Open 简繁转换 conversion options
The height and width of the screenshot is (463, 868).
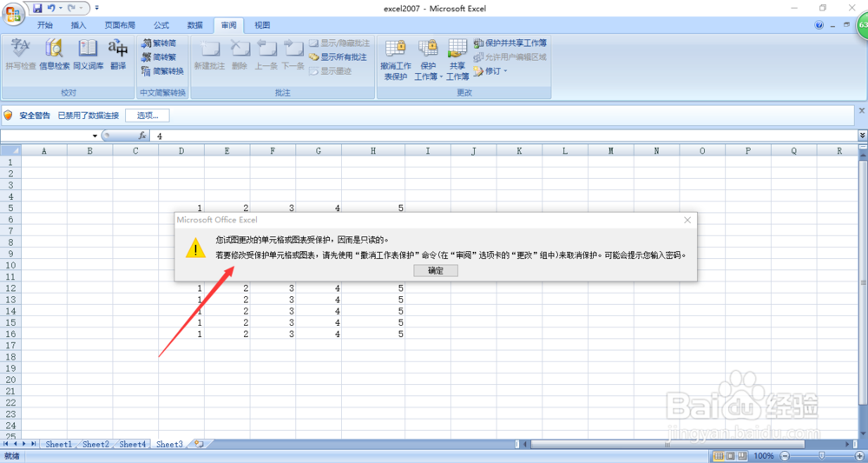point(163,71)
